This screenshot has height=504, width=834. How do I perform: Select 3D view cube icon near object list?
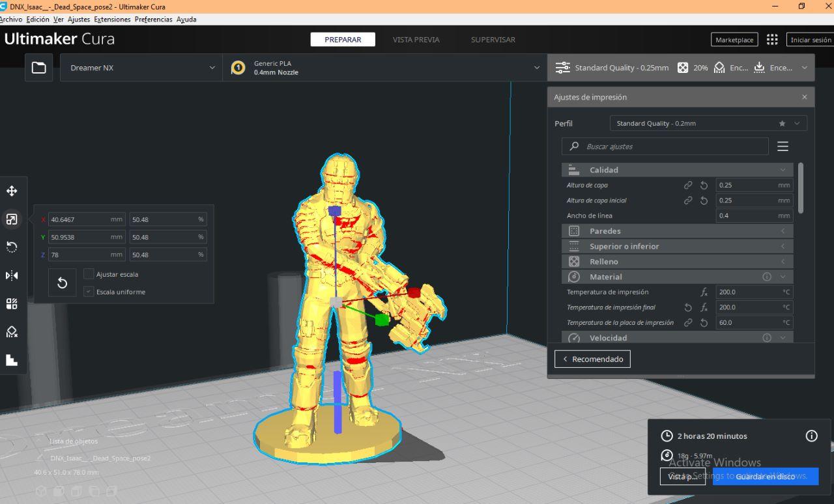pyautogui.click(x=41, y=490)
